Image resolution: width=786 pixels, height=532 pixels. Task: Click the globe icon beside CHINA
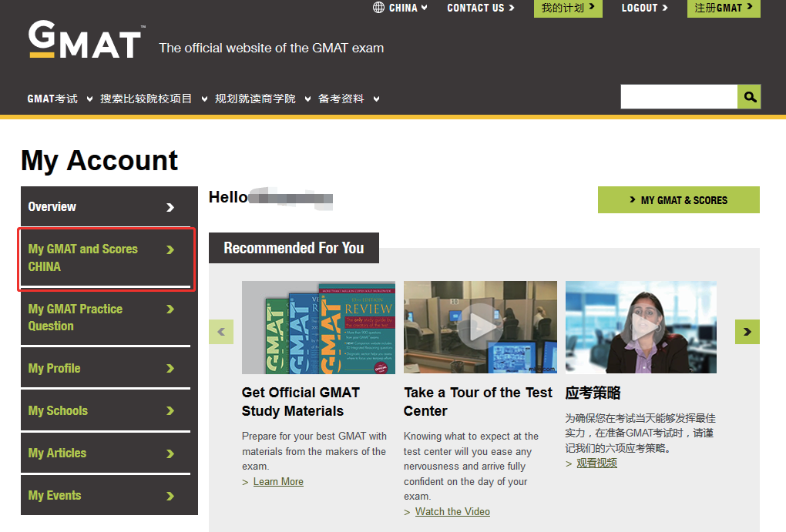(x=378, y=8)
